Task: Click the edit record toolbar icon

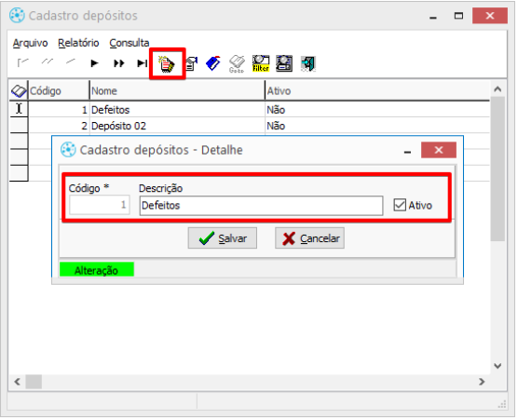Action: coord(191,63)
